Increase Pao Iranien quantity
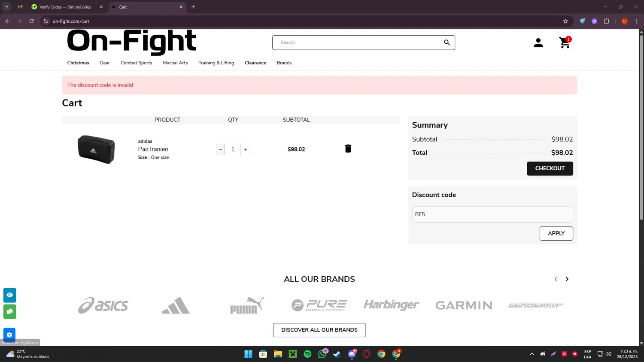The width and height of the screenshot is (644, 362). click(246, 149)
